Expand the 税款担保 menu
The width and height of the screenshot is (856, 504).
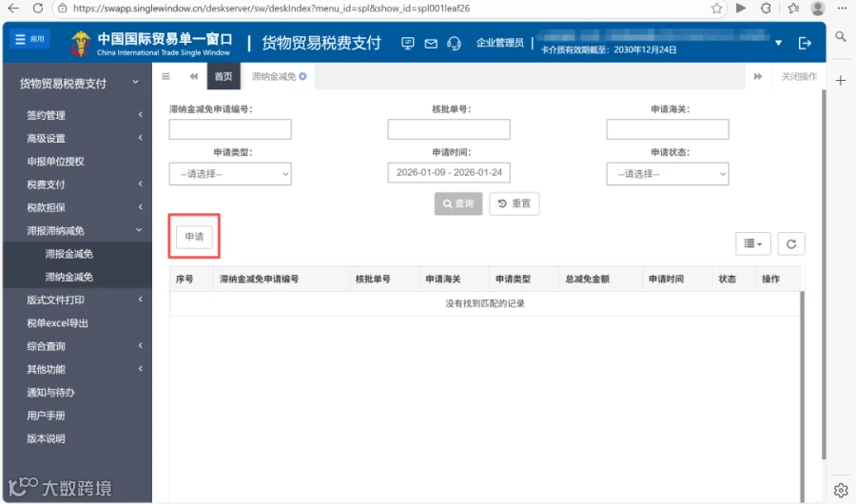80,207
